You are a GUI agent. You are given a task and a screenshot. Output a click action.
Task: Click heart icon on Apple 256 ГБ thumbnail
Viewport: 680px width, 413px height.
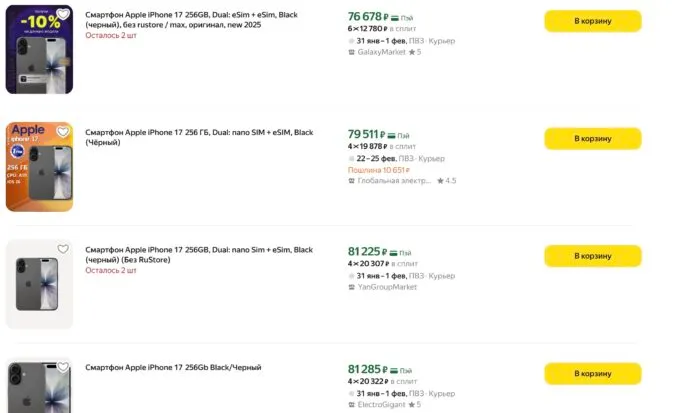pyautogui.click(x=63, y=131)
